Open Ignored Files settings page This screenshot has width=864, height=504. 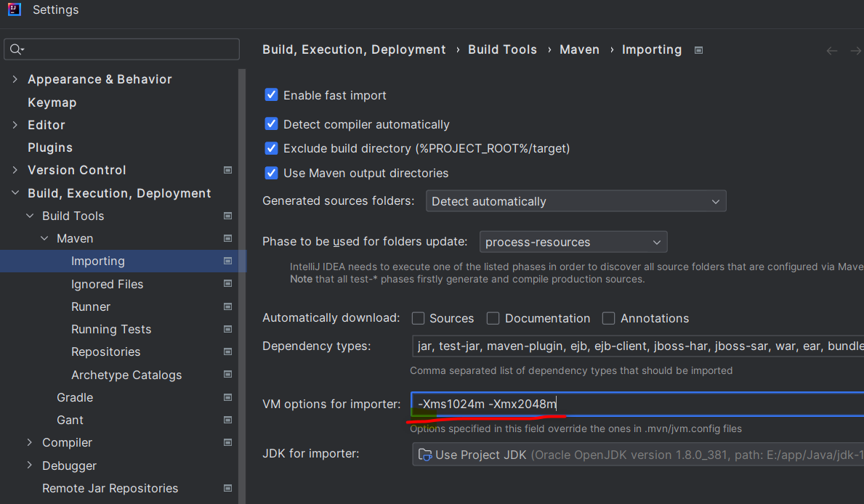click(107, 284)
